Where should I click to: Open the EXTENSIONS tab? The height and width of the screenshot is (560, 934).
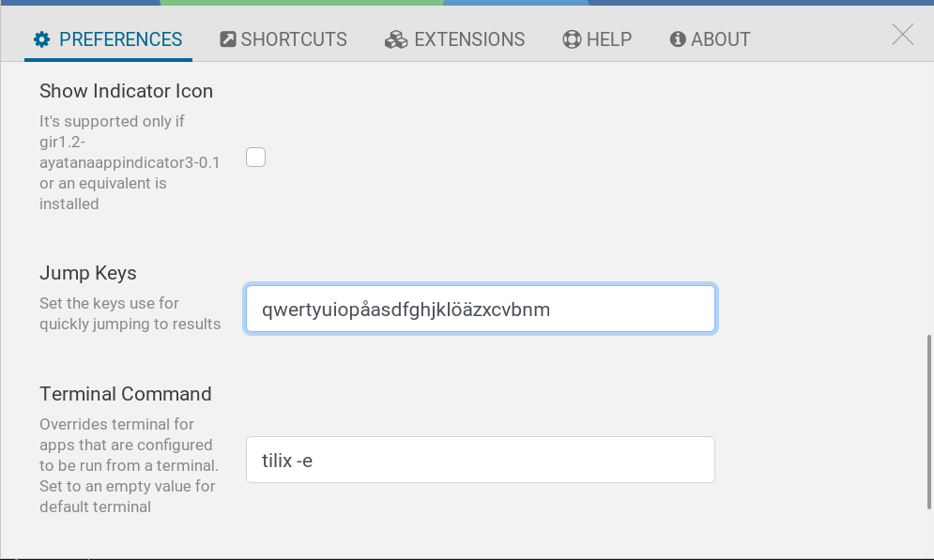[465, 39]
